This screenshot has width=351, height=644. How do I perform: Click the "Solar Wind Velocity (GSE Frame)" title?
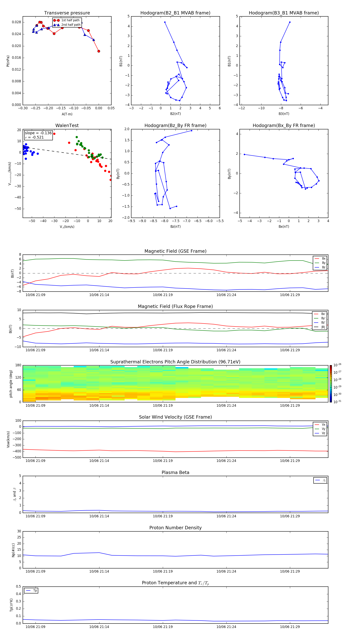(x=175, y=417)
